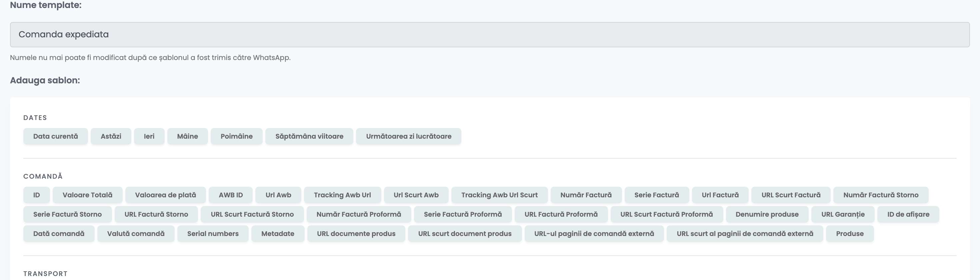The height and width of the screenshot is (280, 980).
Task: Click the Nume template input field
Action: click(x=490, y=35)
